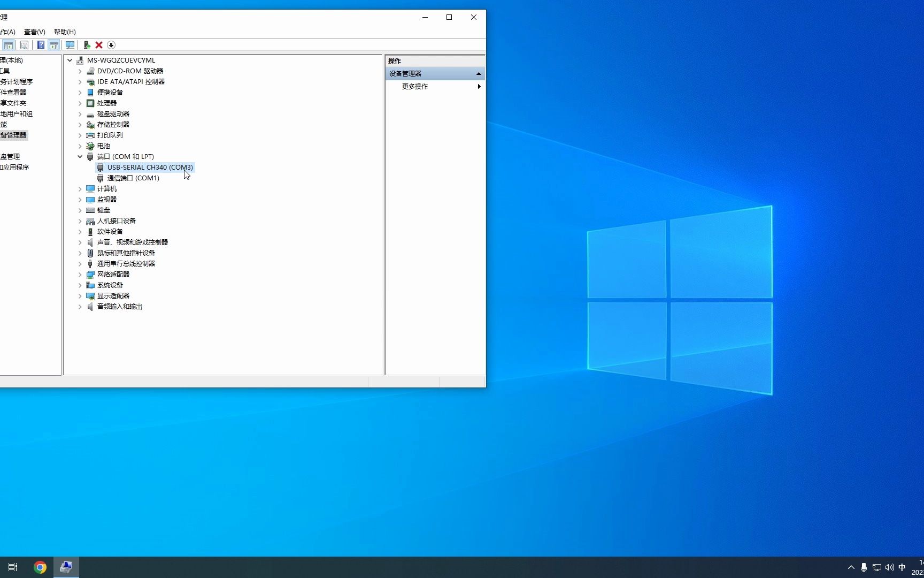Maximize the Computer Management window
924x578 pixels.
pos(449,17)
